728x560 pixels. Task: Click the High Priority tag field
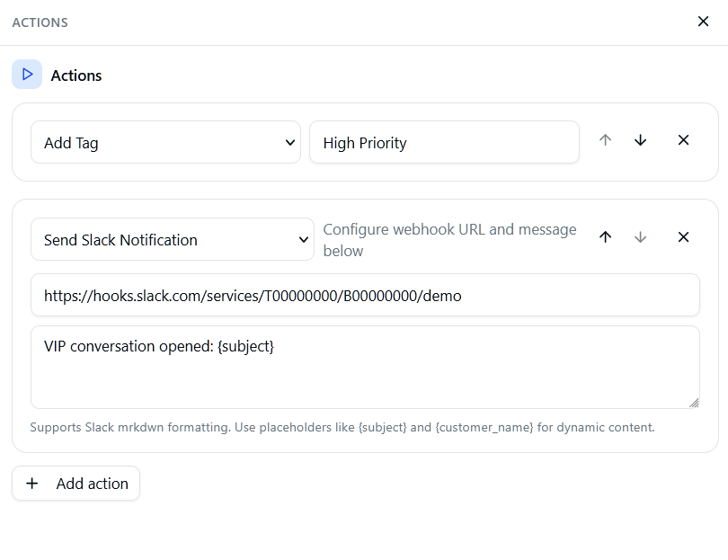pyautogui.click(x=444, y=142)
